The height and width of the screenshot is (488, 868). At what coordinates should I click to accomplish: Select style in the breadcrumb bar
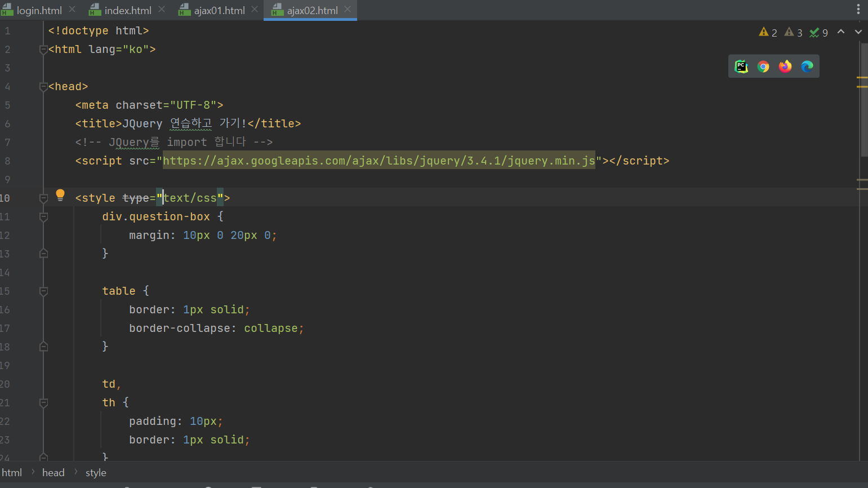(96, 473)
